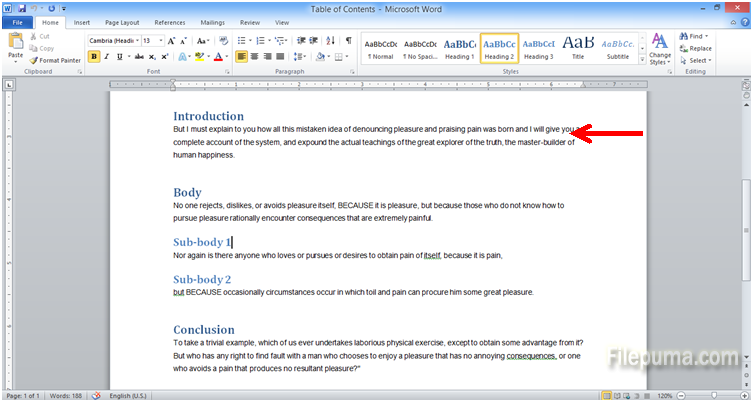Apply bullet list formatting
This screenshot has height=401, width=753.
(243, 41)
